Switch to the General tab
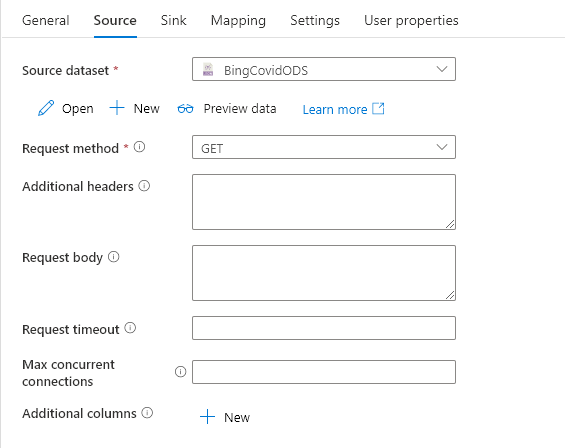Viewport: 565px width, 448px height. point(45,20)
